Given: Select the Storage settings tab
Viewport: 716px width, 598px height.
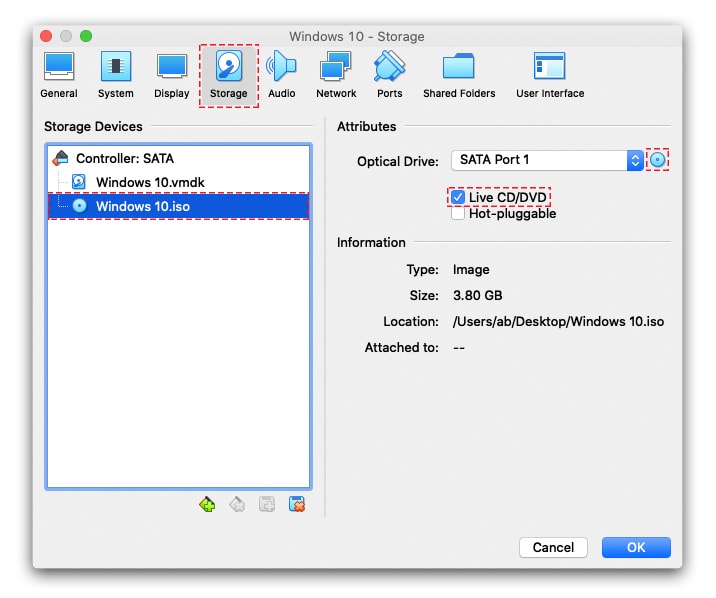Looking at the screenshot, I should coord(229,75).
